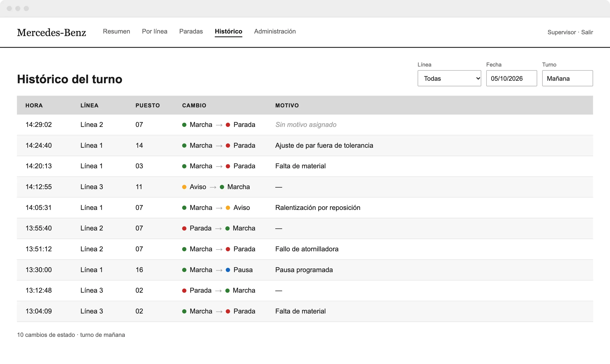Screen dimensions: 610x364
Task: Click puesto 16 in the 13:30:00 row
Action: 139,270
